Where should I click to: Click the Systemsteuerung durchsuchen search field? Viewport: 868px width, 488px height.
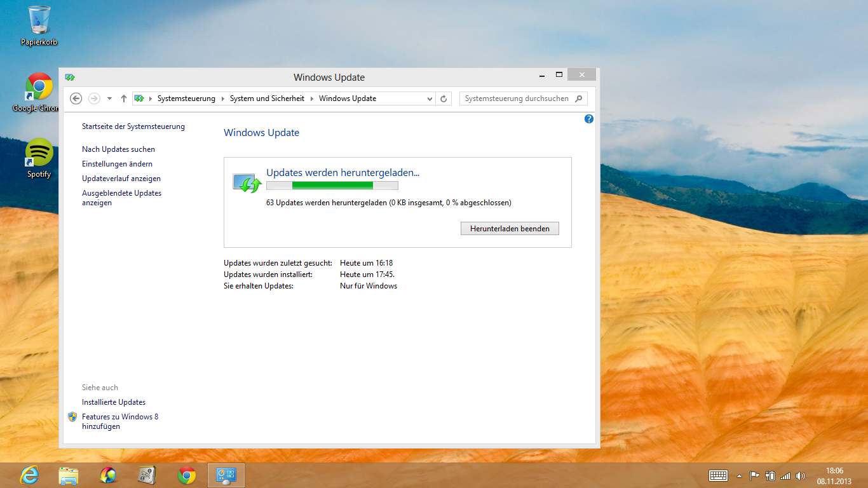[517, 98]
